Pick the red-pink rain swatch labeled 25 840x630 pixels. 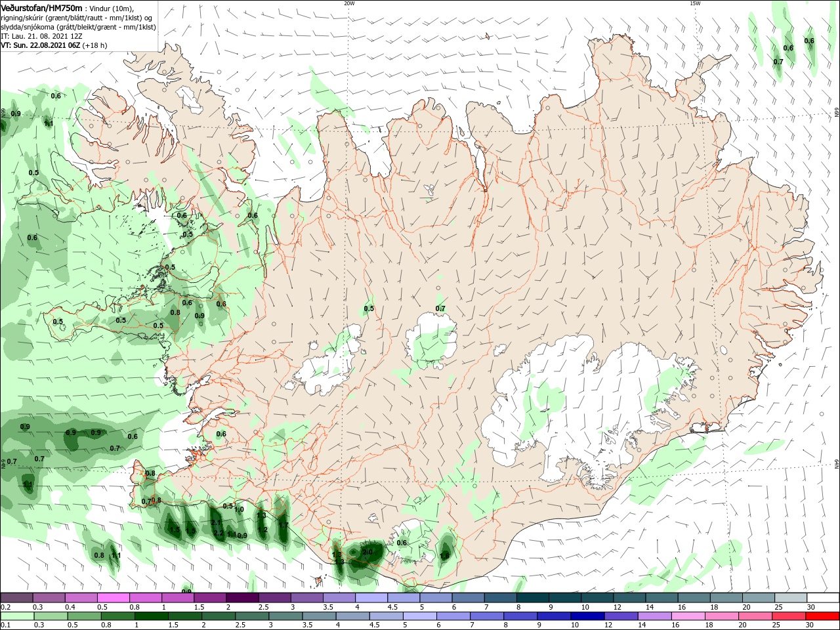pyautogui.click(x=791, y=616)
